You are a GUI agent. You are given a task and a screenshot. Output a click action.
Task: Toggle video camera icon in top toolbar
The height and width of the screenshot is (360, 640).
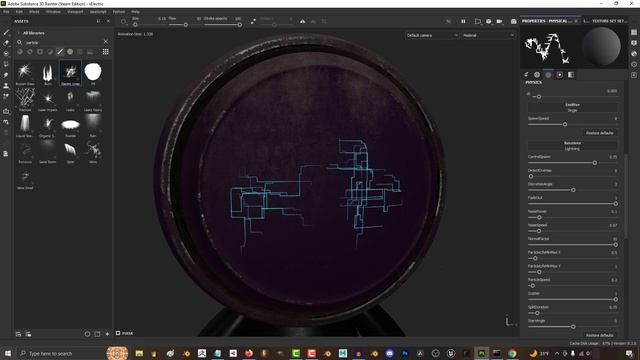coord(499,21)
